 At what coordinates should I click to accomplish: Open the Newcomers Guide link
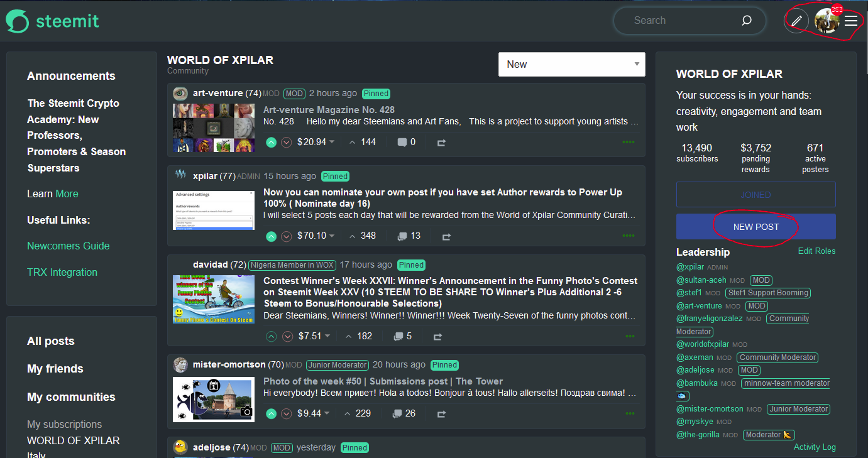coord(69,246)
